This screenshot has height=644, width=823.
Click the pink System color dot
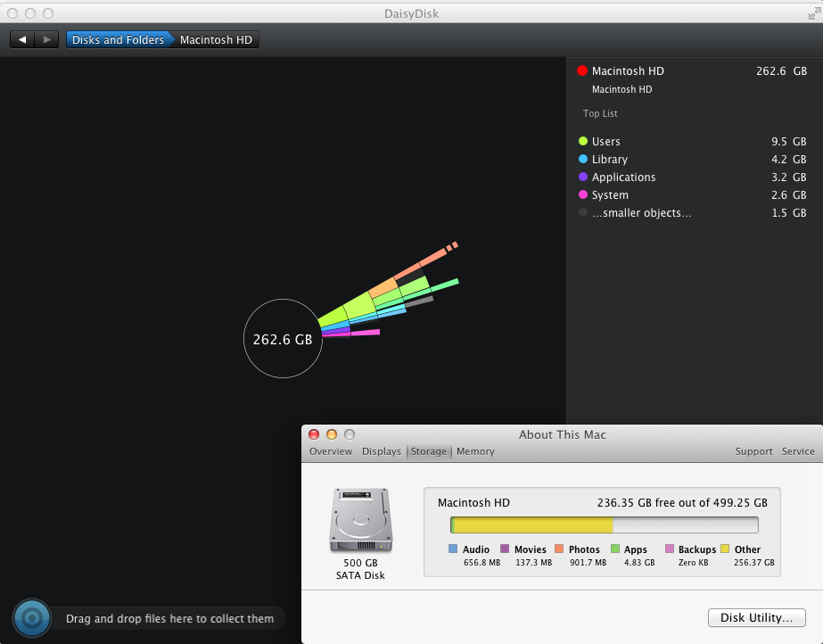(x=582, y=194)
